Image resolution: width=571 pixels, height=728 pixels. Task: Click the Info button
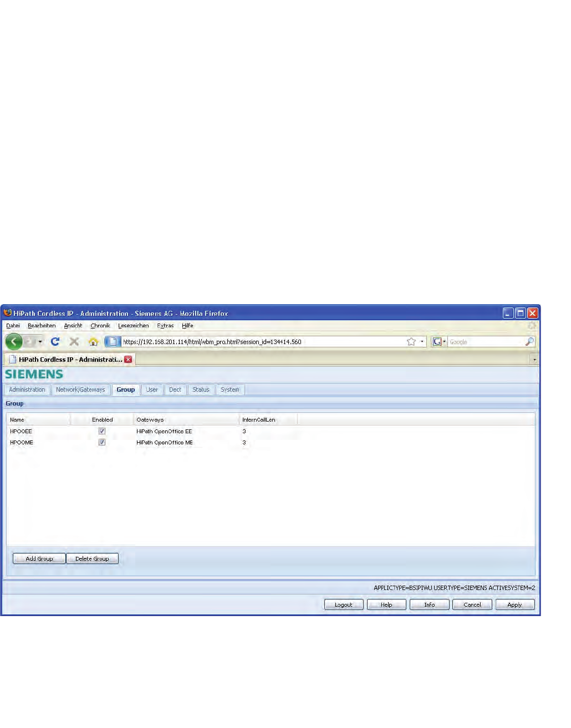coord(430,604)
